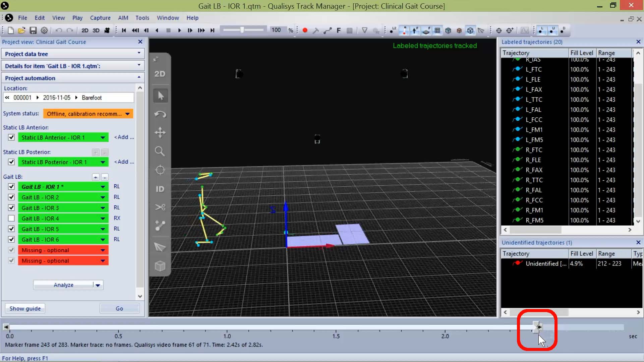Uncheck Gait LB - IOR 3 checkbox
The width and height of the screenshot is (644, 362).
[11, 208]
